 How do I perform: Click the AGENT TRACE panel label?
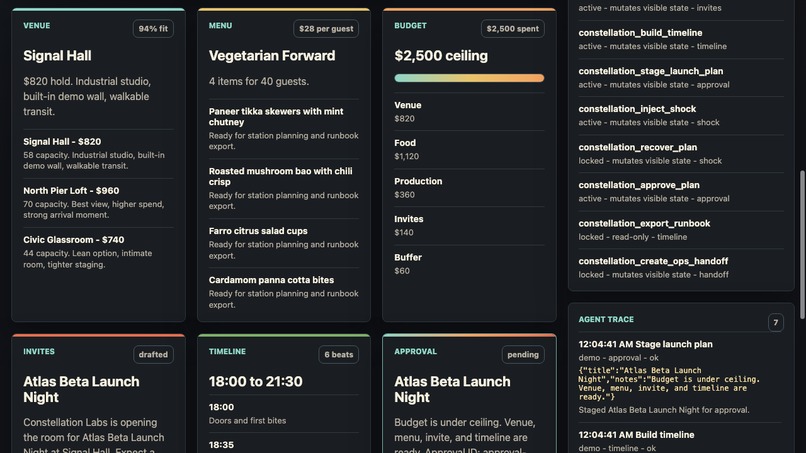tap(606, 319)
